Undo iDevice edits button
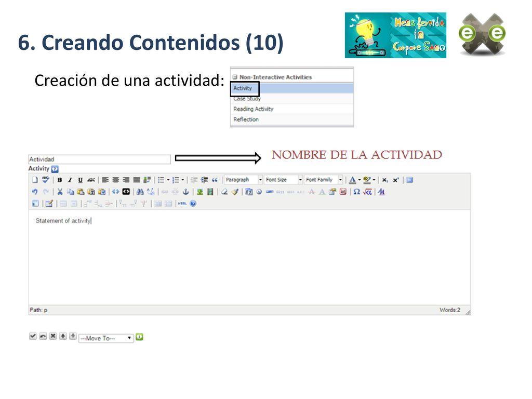Viewport: 532px width, 399px height. click(43, 336)
